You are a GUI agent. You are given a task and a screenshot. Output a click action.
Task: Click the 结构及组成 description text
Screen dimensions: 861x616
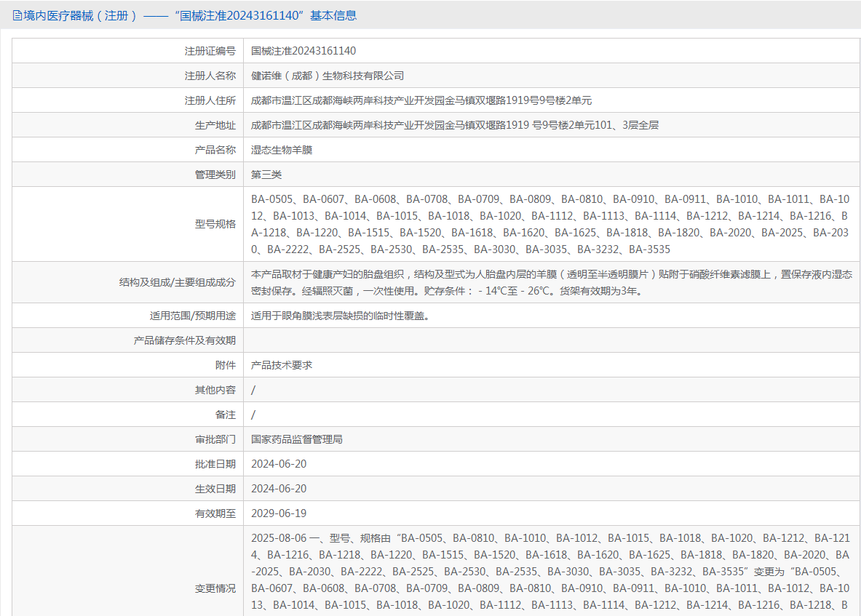(x=551, y=282)
